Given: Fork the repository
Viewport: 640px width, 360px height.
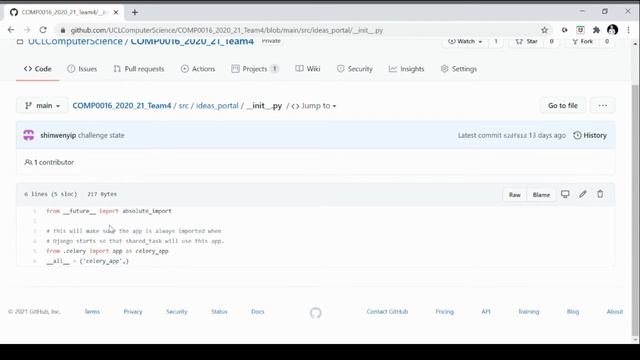Looking at the screenshot, I should (x=582, y=41).
